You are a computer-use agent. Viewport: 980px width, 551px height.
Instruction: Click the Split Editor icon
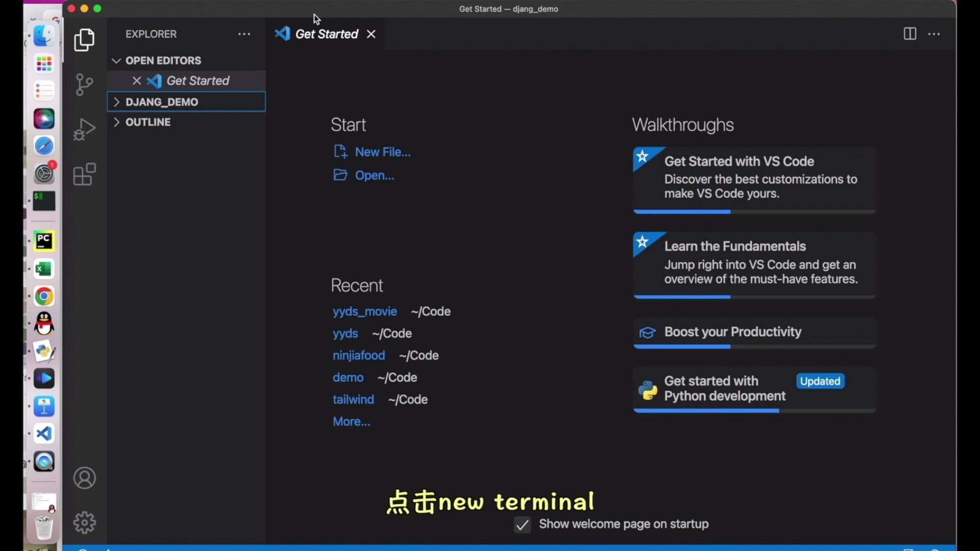click(911, 34)
